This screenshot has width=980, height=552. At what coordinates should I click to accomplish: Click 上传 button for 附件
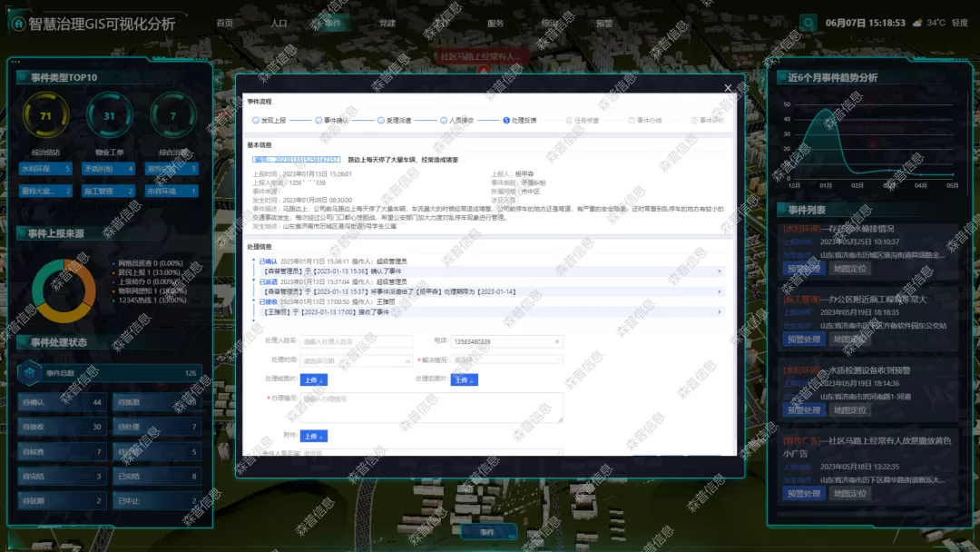point(314,437)
